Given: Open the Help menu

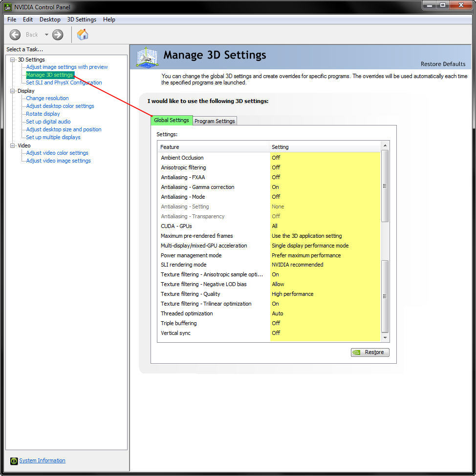Looking at the screenshot, I should (x=109, y=20).
